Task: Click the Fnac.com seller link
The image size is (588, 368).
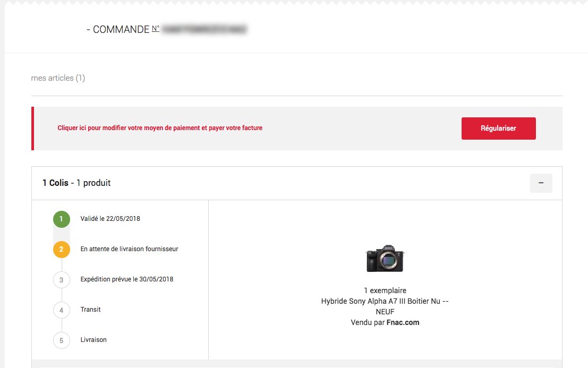Action: (403, 322)
